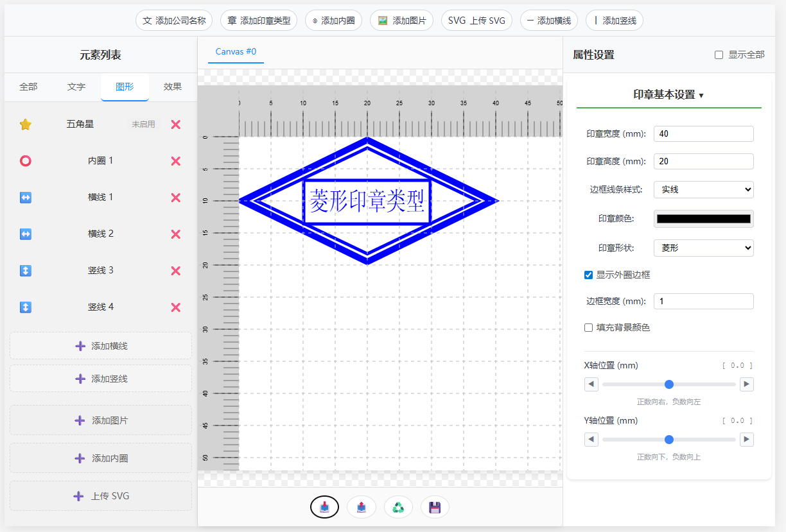Open the 印章颜色 color picker
Viewport: 786px width, 532px height.
pos(703,219)
